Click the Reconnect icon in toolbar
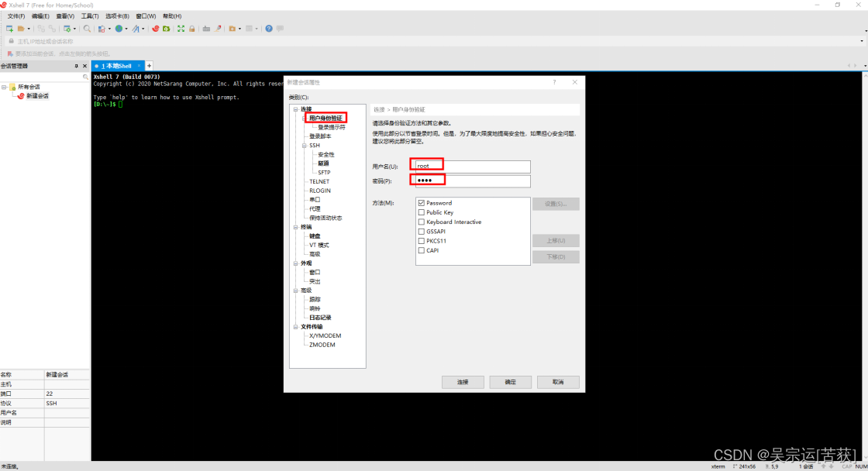The height and width of the screenshot is (471, 868). pos(52,28)
